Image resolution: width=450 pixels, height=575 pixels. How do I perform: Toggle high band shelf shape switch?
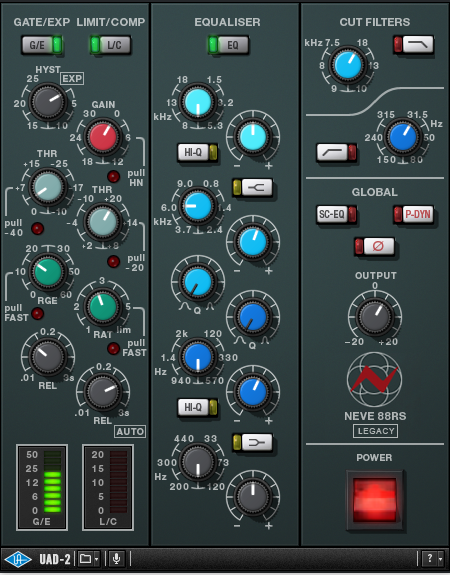[x=253, y=187]
